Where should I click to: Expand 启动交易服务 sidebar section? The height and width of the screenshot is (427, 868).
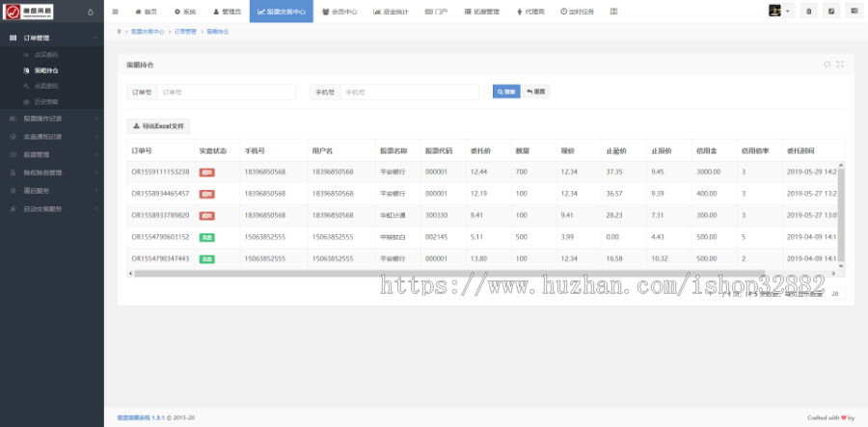pos(52,209)
